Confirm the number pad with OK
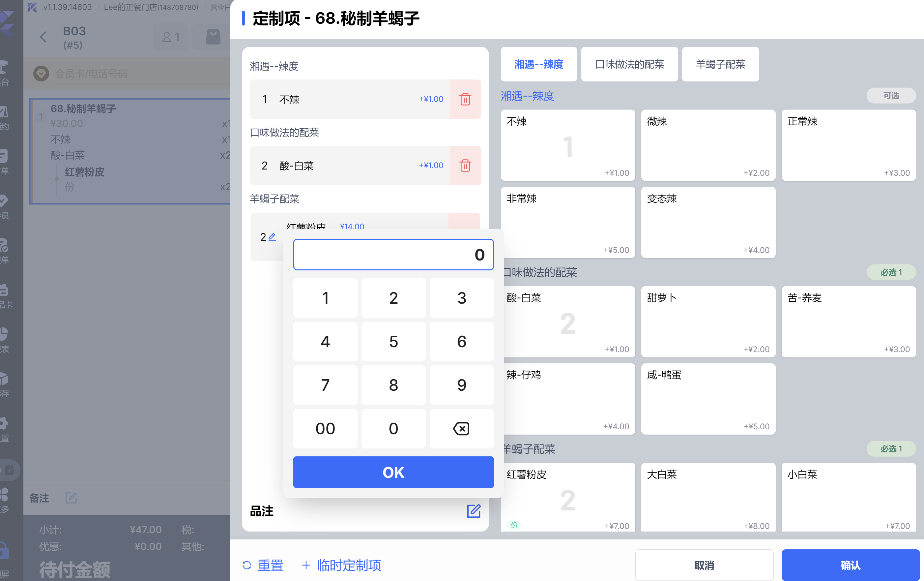 click(x=393, y=472)
